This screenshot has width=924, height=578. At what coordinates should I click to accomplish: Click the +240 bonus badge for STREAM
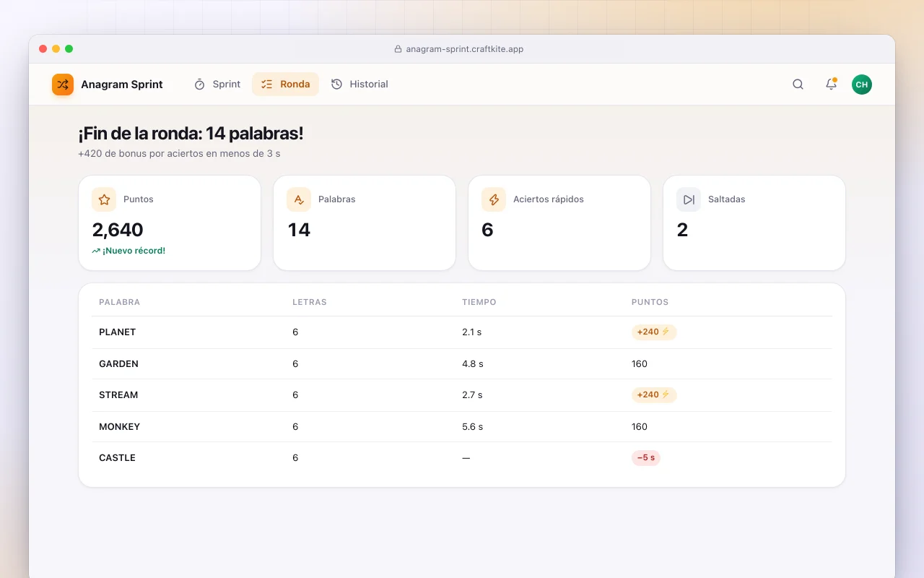pos(654,395)
